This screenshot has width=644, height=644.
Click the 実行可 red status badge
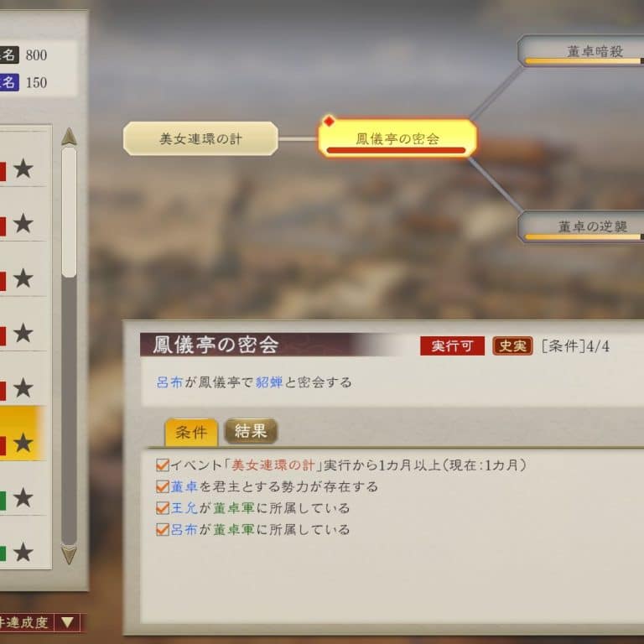tap(452, 345)
